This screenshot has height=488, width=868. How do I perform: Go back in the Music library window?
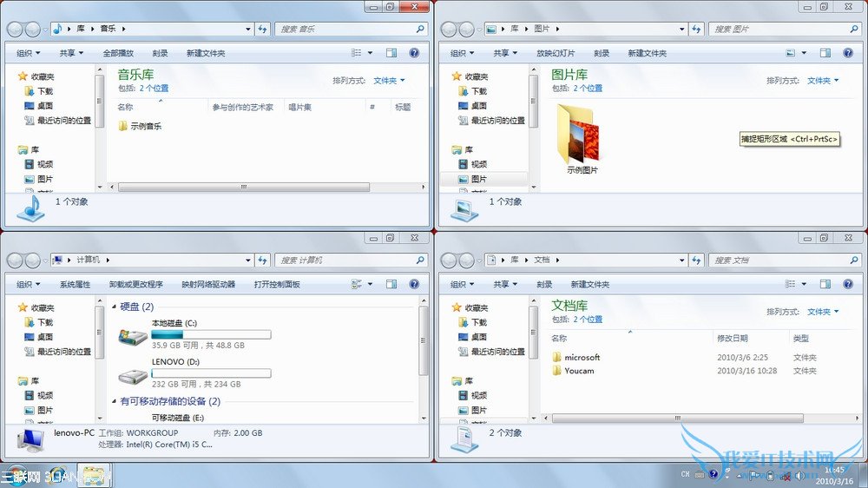point(16,29)
